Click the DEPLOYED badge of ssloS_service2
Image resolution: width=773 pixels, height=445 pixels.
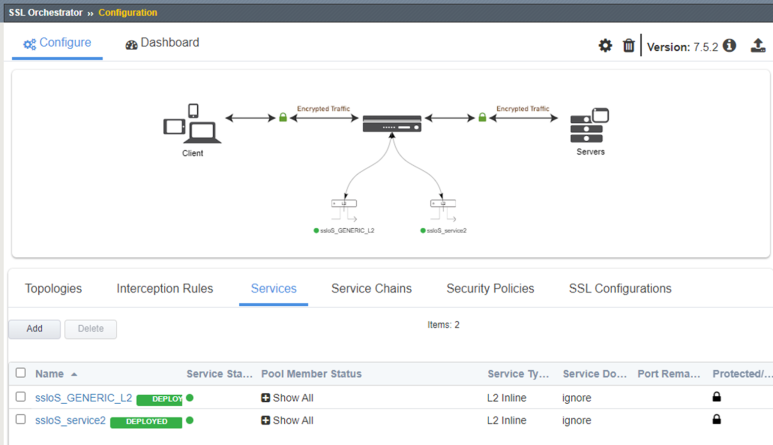(146, 422)
